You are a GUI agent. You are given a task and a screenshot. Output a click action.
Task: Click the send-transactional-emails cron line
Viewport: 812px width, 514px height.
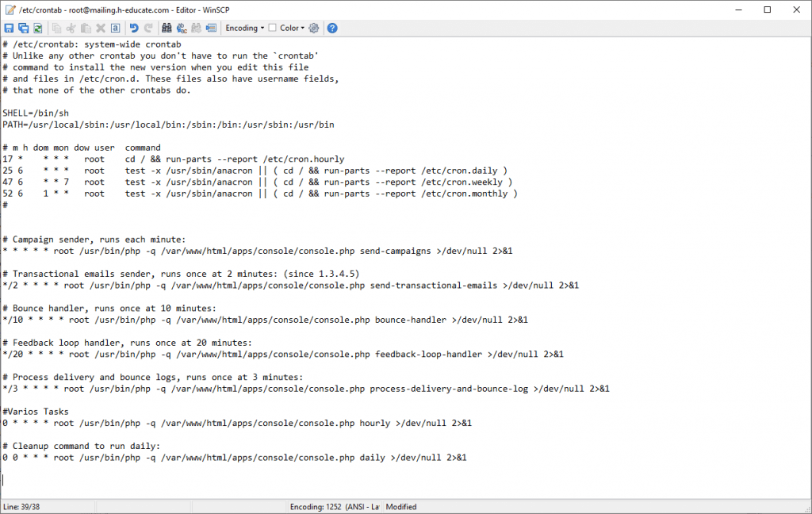pos(290,285)
